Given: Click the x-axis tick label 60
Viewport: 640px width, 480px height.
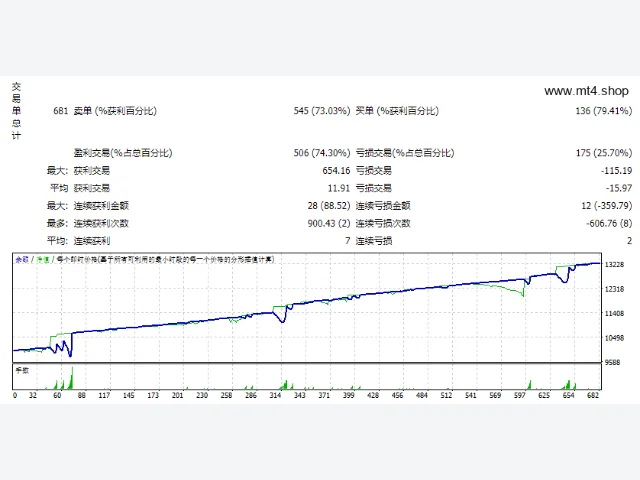Looking at the screenshot, I should click(57, 395).
